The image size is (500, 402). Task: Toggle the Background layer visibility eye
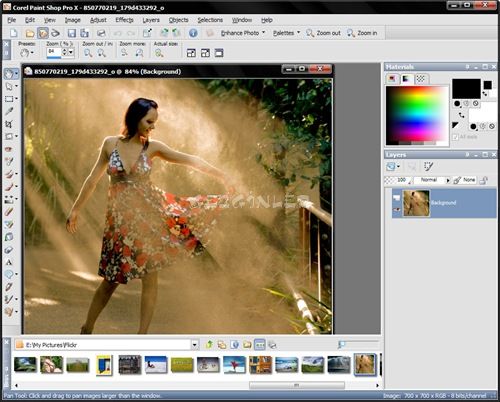pos(396,210)
